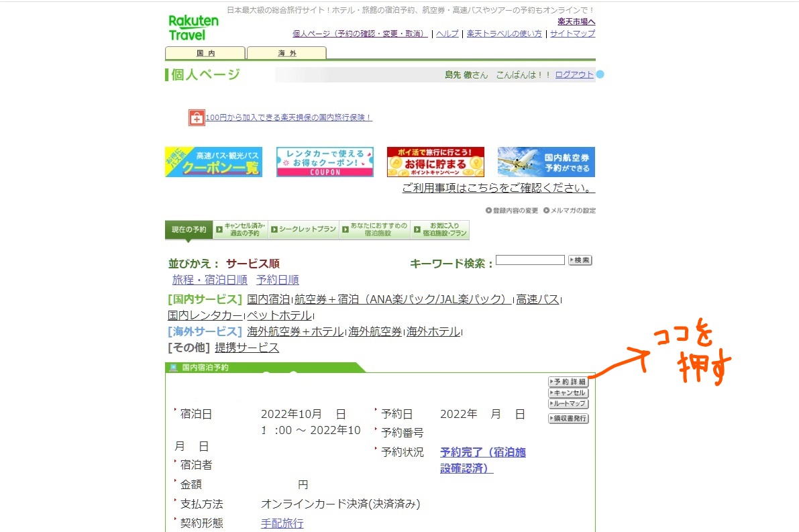The width and height of the screenshot is (799, 532).
Task: Click inside the キーワード検索 input field
Action: click(x=529, y=260)
